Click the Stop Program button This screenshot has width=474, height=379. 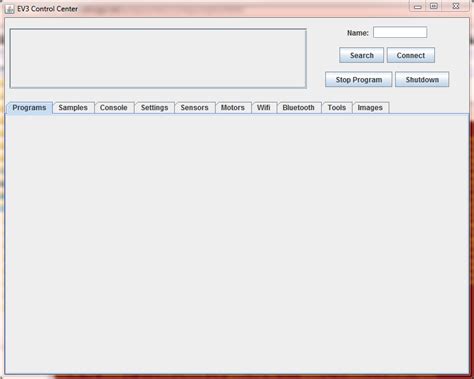(x=359, y=80)
